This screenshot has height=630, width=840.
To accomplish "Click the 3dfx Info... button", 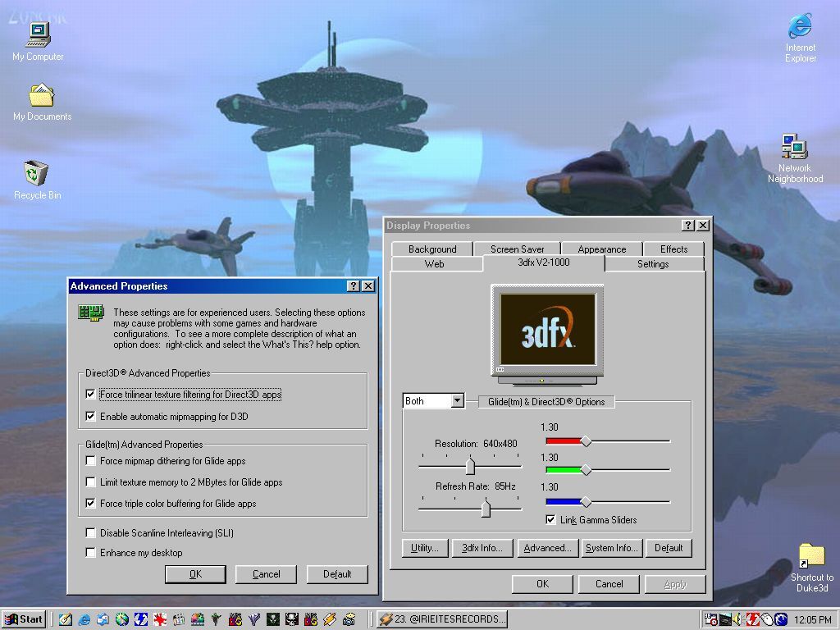I will click(482, 548).
